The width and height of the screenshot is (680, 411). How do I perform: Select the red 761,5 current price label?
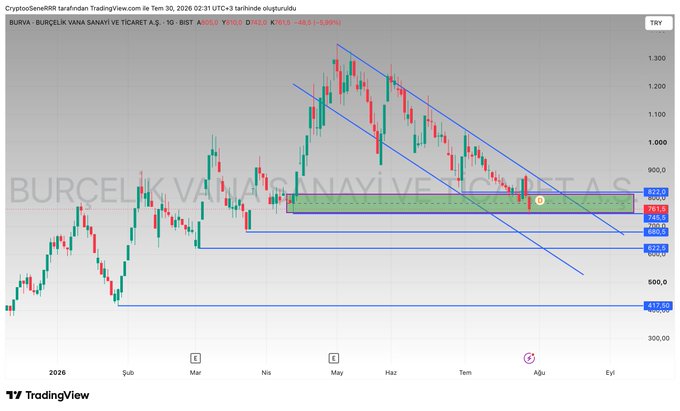point(657,209)
